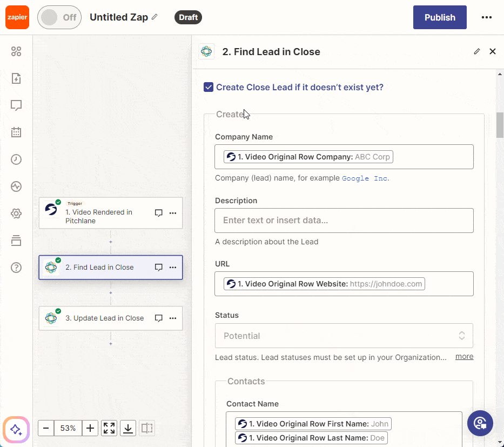This screenshot has height=447, width=504.
Task: Click the panel vertical scrollbar thumb
Action: pyautogui.click(x=500, y=125)
